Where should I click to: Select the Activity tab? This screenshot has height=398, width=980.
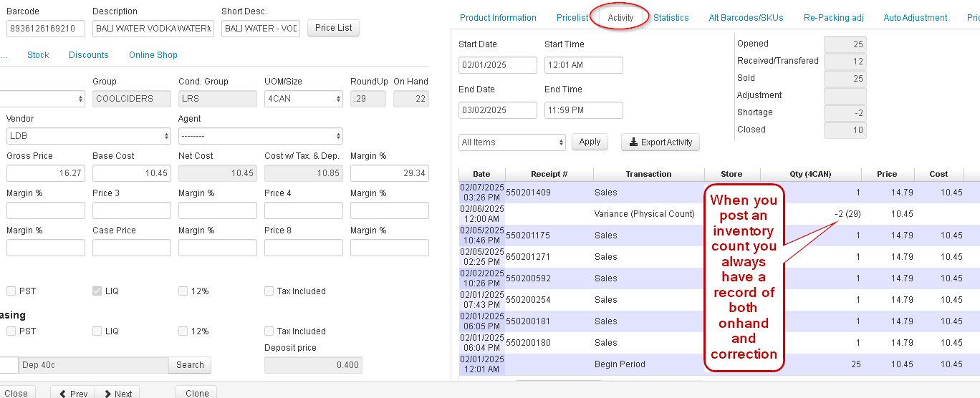pyautogui.click(x=620, y=18)
